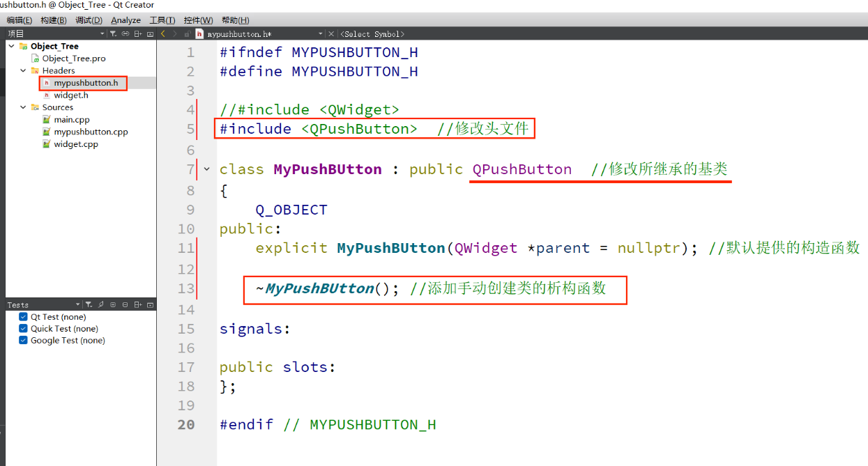The image size is (868, 466).
Task: Click line number 20 in the gutter
Action: click(186, 424)
